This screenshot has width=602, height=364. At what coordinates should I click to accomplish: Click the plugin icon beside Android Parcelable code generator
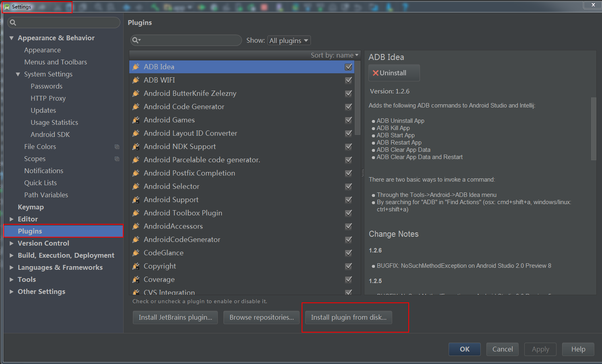pyautogui.click(x=136, y=160)
